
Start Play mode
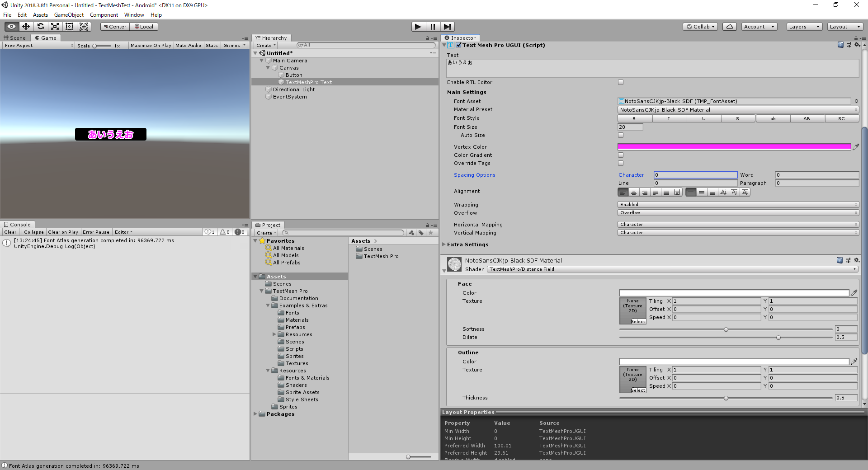coord(418,27)
